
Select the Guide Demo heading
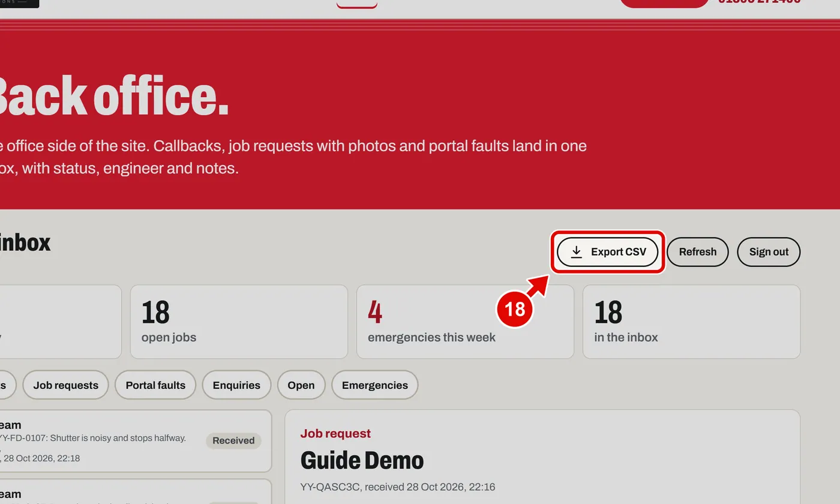coord(362,461)
